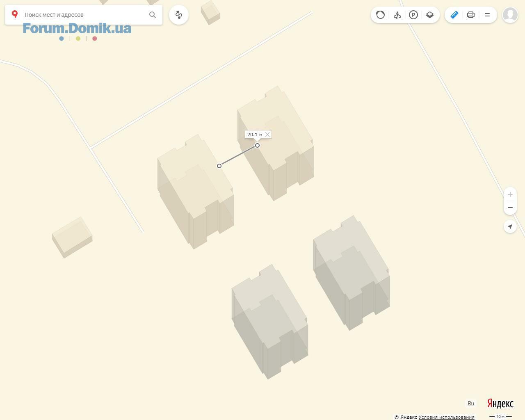Image resolution: width=525 pixels, height=420 pixels.
Task: Click the Яндекс logo
Action: click(x=500, y=404)
